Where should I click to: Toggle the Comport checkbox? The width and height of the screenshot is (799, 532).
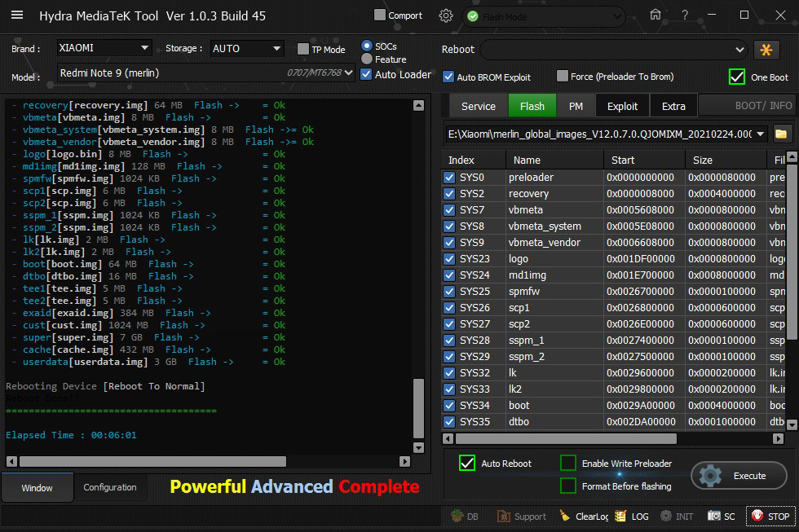point(380,15)
